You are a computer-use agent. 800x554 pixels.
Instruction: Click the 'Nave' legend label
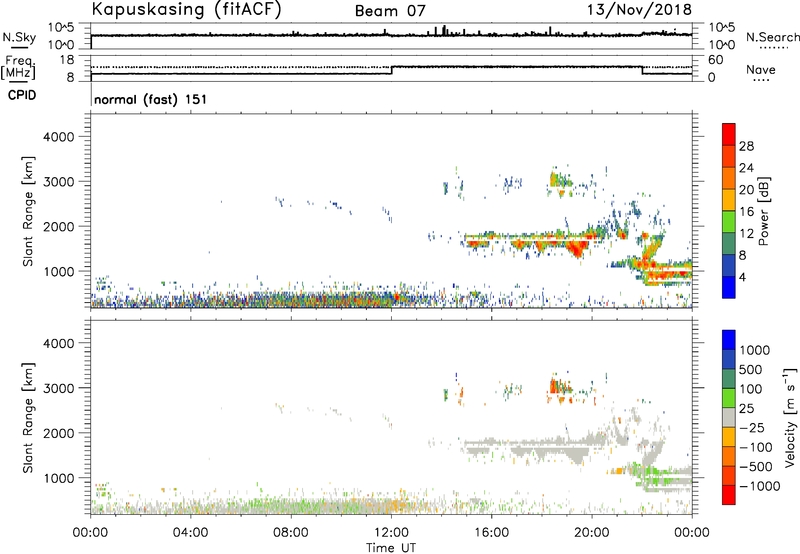[761, 69]
